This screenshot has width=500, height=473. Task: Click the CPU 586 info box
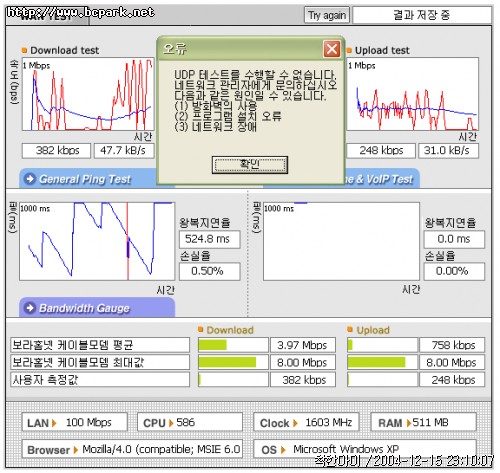[190, 422]
